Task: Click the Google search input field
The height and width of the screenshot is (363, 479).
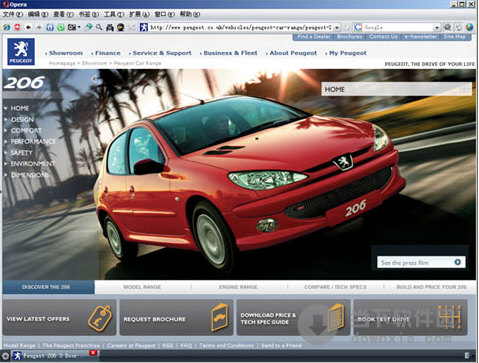Action: [398, 27]
